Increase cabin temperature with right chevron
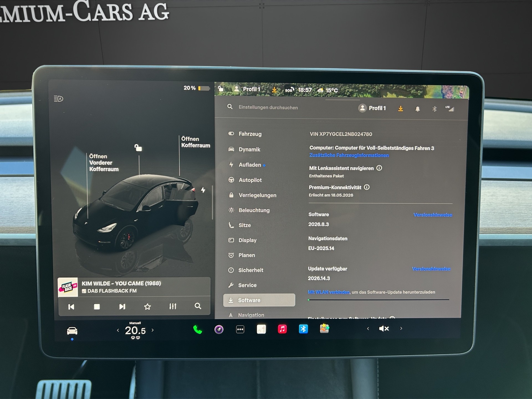This screenshot has width=532, height=399. coord(152,330)
